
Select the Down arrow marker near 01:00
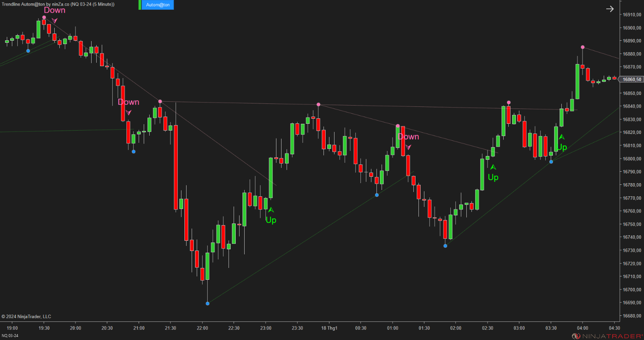[408, 147]
